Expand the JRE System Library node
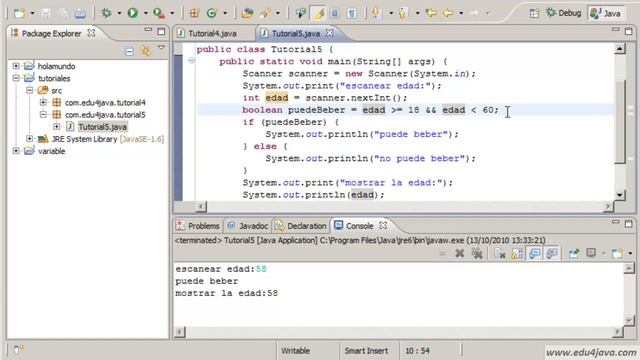This screenshot has width=640, height=360. tap(30, 139)
